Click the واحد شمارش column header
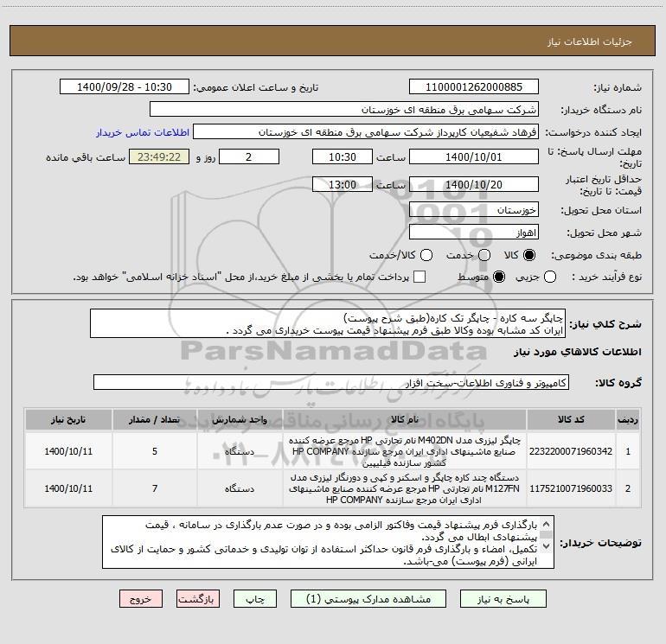The width and height of the screenshot is (666, 644). tap(240, 420)
